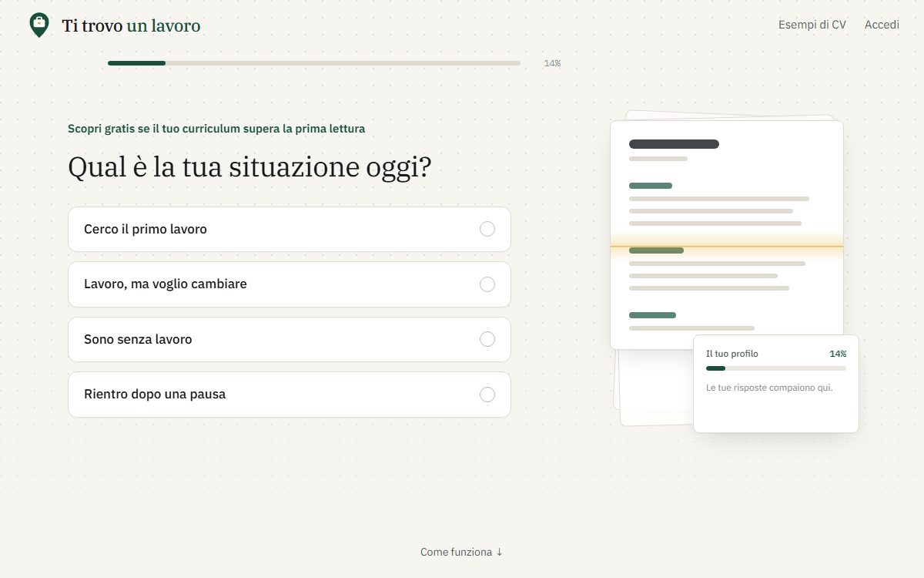Click the Il tuo profilo progress bar
The image size is (924, 578).
pos(776,368)
